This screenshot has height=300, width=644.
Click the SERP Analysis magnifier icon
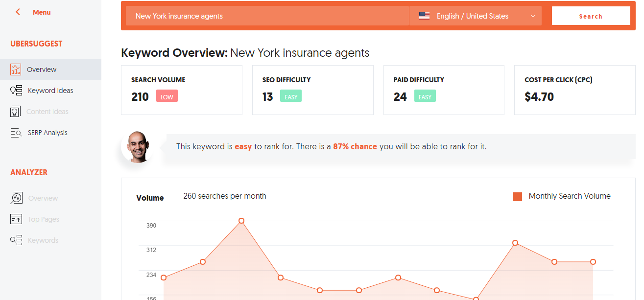[x=16, y=133]
